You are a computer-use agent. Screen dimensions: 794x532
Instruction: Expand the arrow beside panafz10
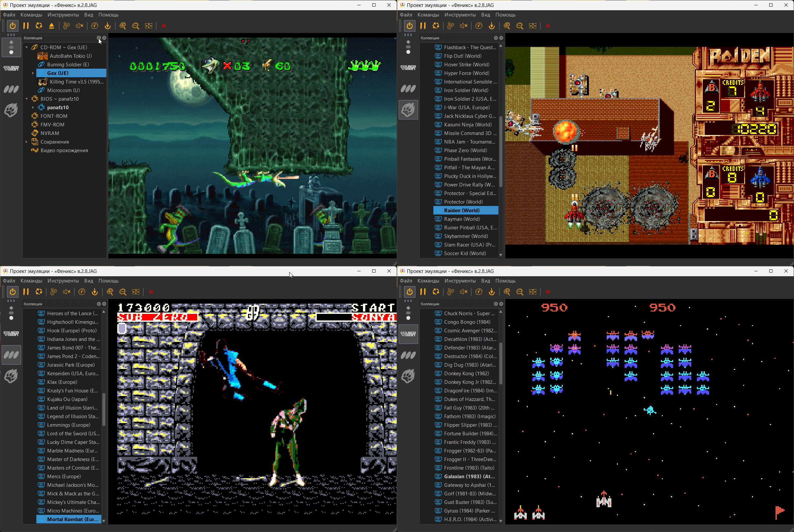pos(33,108)
